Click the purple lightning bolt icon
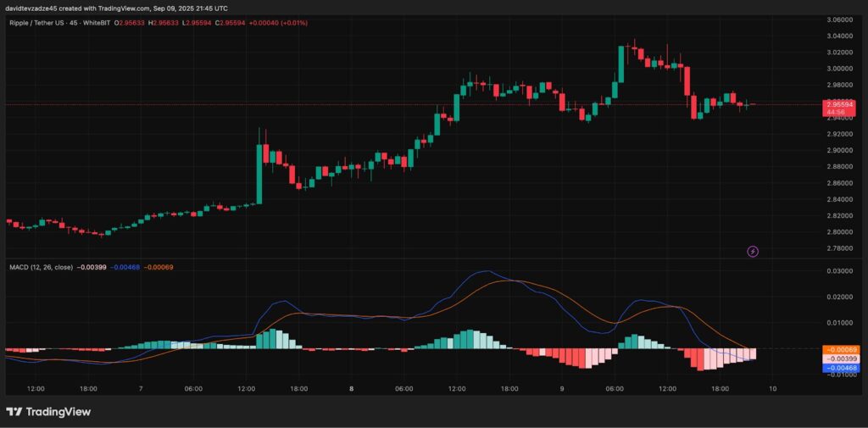 click(x=752, y=252)
